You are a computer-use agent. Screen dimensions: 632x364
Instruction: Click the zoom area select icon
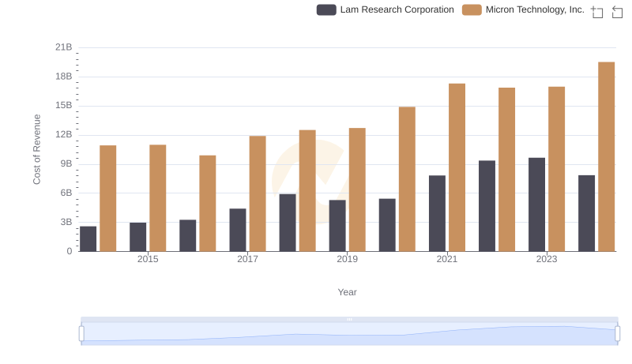597,12
